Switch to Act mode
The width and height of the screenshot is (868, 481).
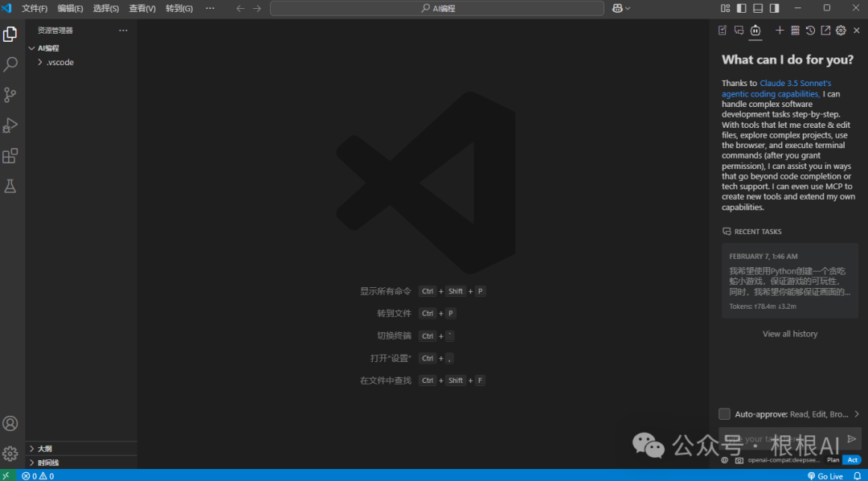pos(853,460)
